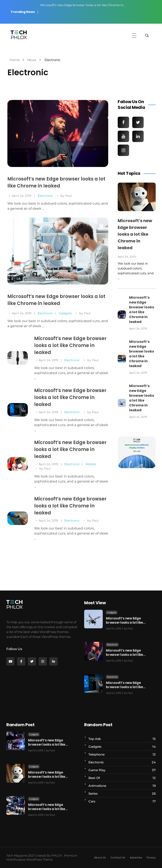
Task: Open the footer LinkedIn icon under Follow Us
Action: [x=53, y=662]
